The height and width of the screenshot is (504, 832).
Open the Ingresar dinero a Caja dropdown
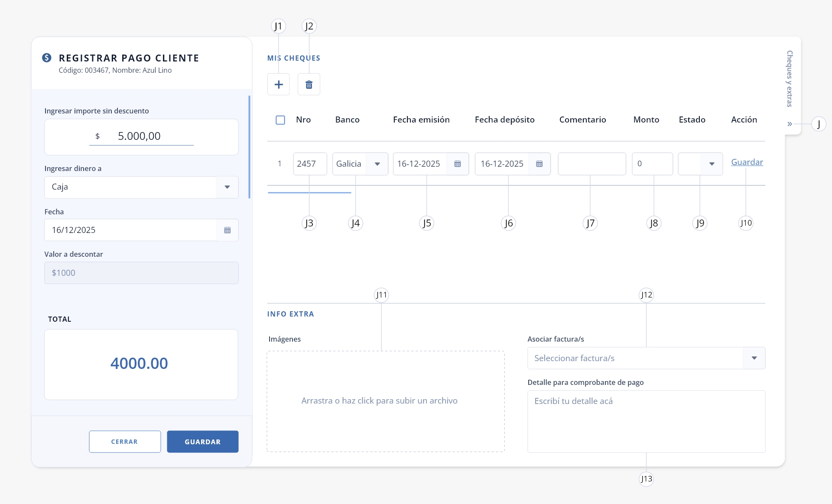(227, 187)
